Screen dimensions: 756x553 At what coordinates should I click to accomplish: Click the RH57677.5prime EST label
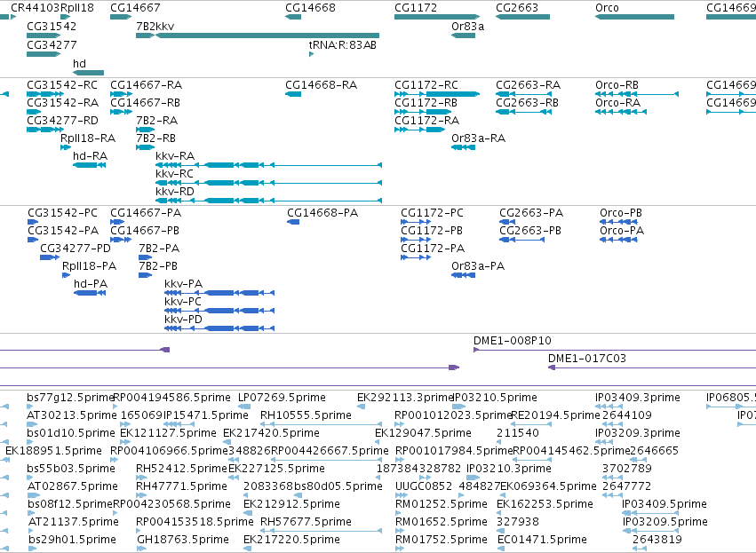pyautogui.click(x=306, y=522)
